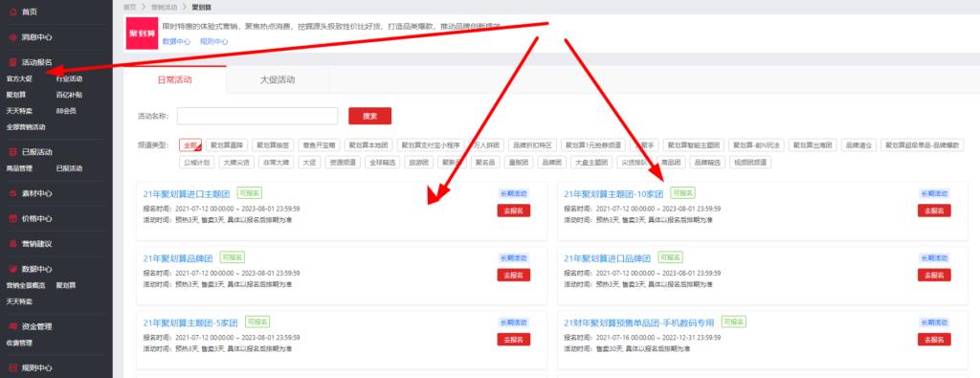Image resolution: width=980 pixels, height=378 pixels.
Task: Click the 规则中心 icon at the sidebar bottom
Action: [x=13, y=368]
